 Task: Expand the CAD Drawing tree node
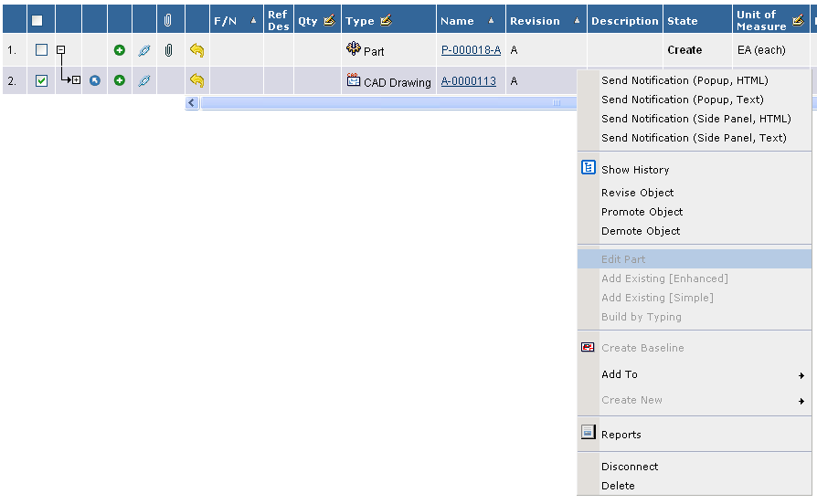[76, 80]
